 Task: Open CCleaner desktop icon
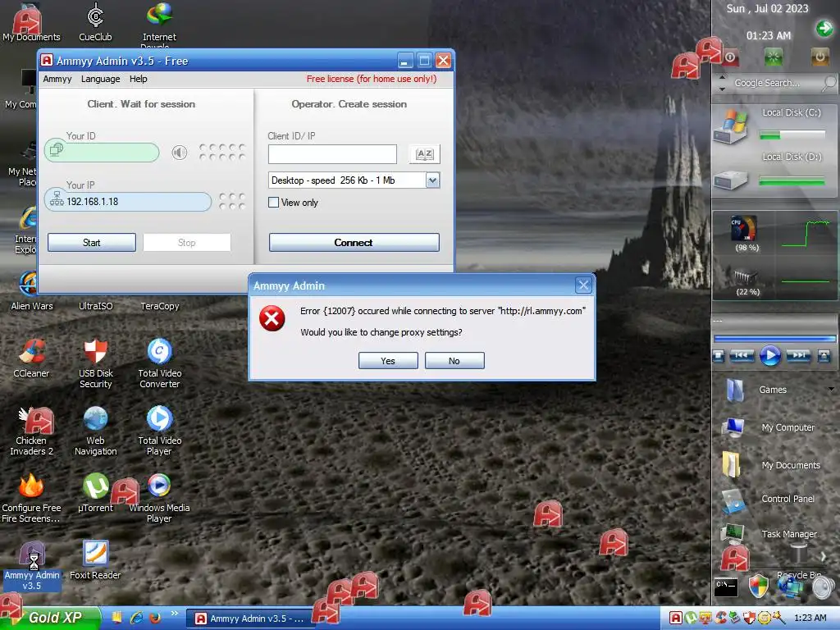pos(31,358)
